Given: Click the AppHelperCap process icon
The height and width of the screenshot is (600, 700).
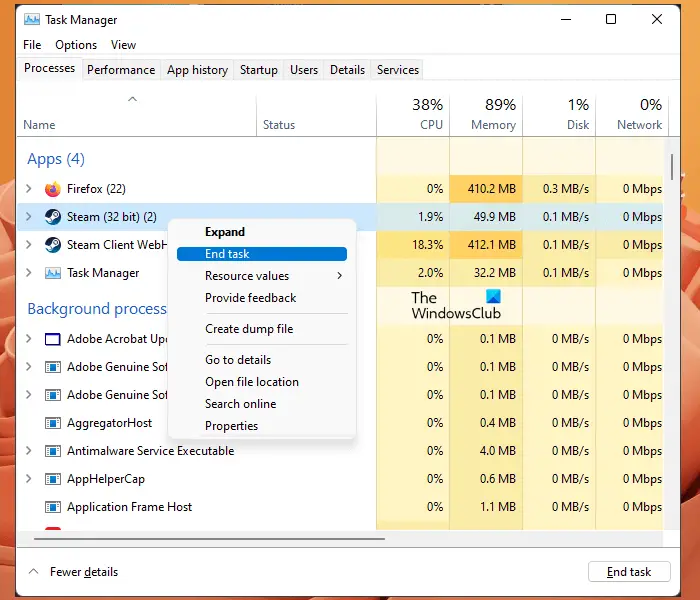Looking at the screenshot, I should point(53,479).
